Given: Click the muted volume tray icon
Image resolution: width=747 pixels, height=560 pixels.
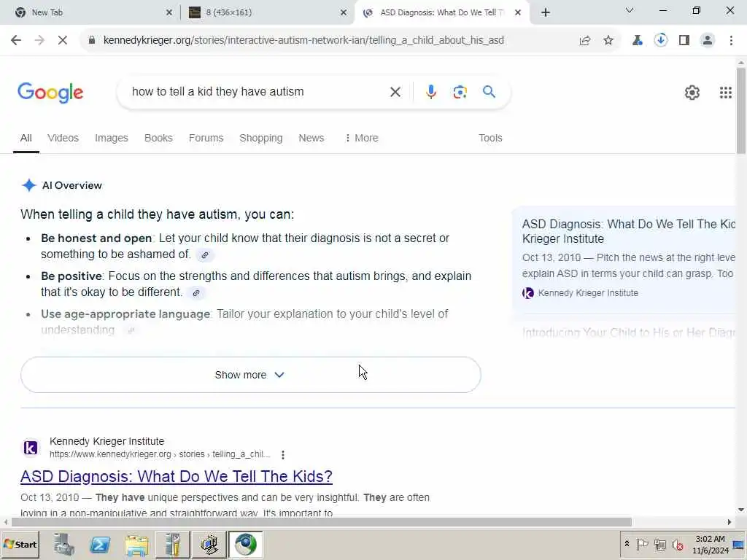Looking at the screenshot, I should 677,545.
